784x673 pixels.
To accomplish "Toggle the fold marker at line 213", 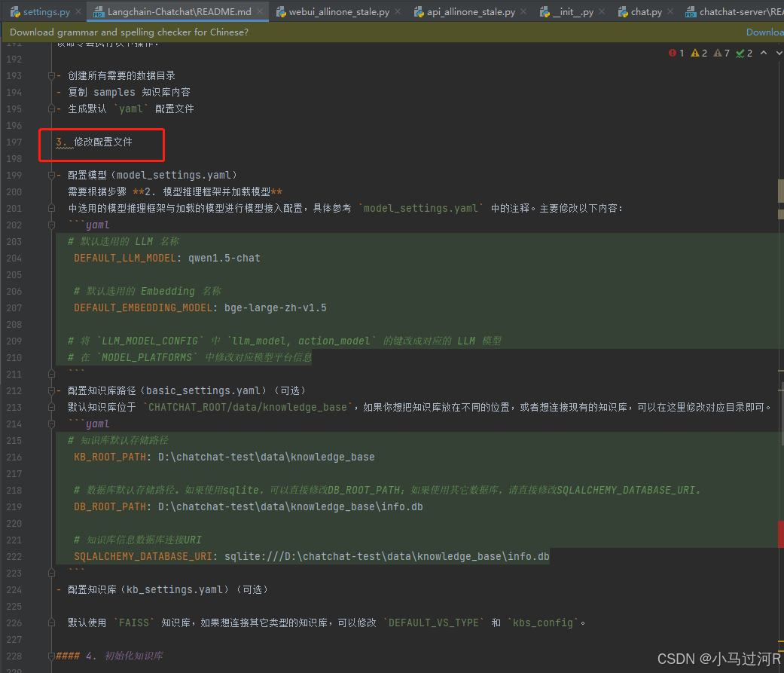I will [51, 407].
